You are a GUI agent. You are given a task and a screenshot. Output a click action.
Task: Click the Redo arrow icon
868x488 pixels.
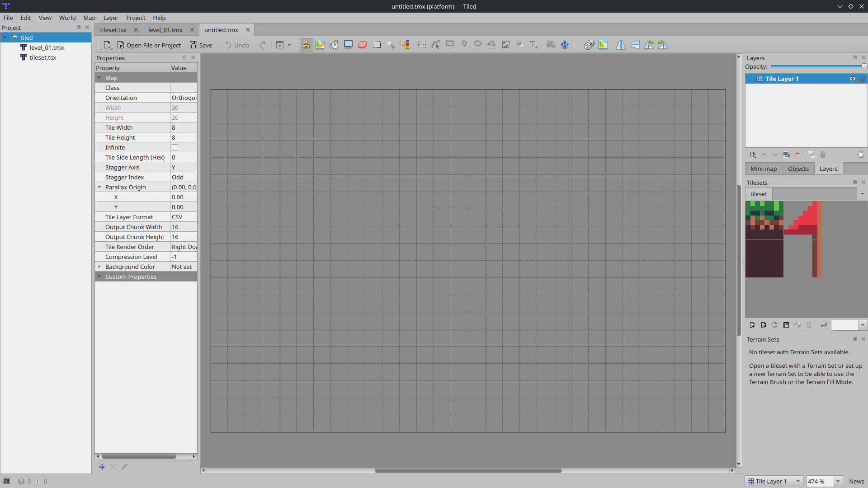[263, 45]
